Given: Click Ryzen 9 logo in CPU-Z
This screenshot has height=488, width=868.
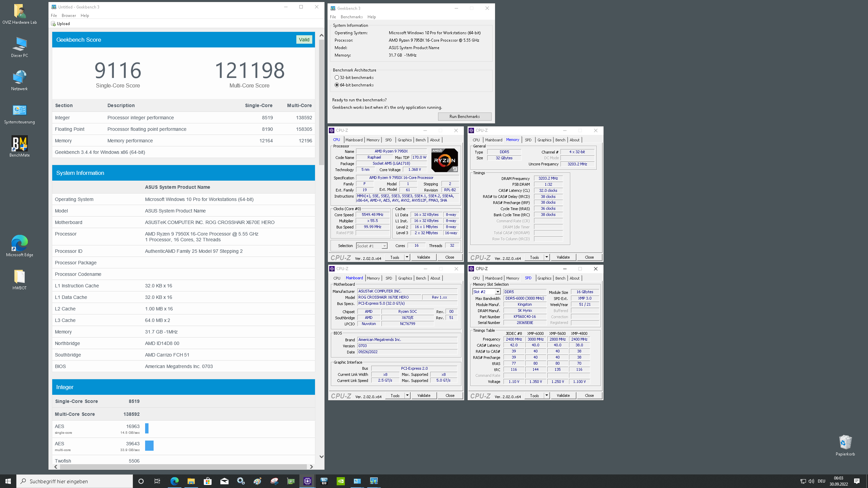Looking at the screenshot, I should coord(445,160).
